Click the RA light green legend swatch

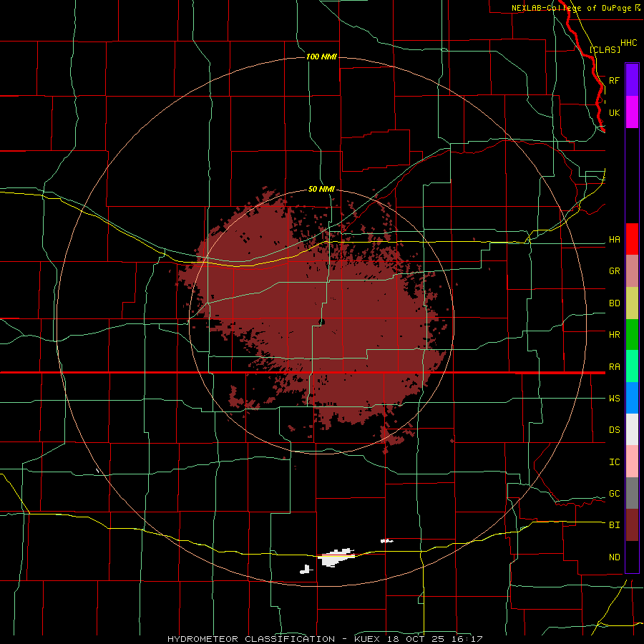pos(632,366)
